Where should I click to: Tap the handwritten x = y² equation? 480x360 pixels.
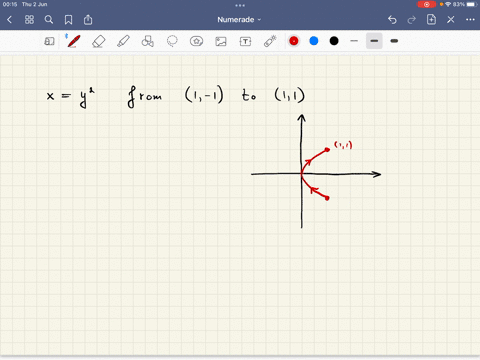[71, 97]
